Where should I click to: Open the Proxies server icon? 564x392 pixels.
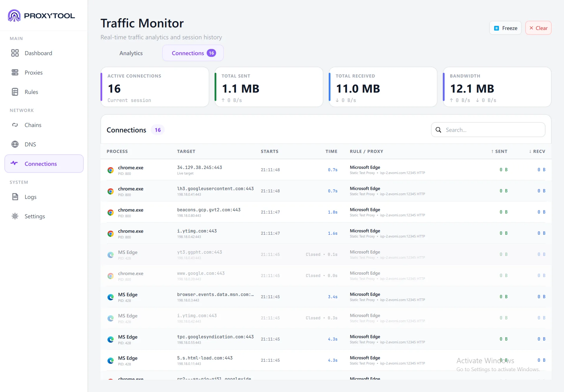coord(15,72)
